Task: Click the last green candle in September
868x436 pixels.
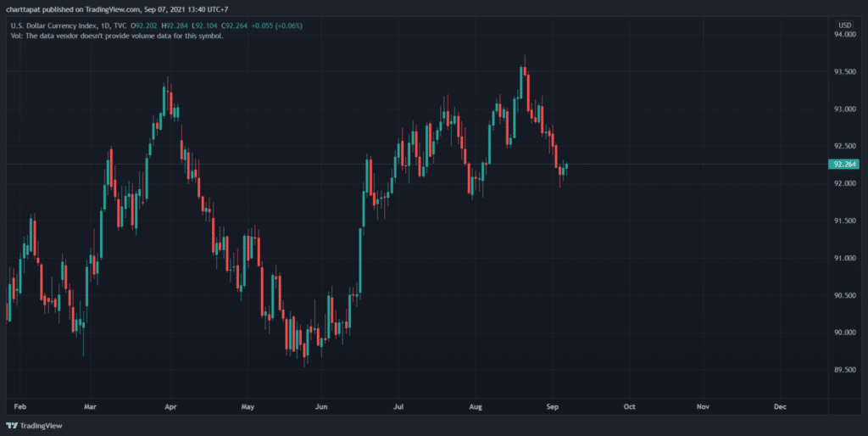Action: 565,168
